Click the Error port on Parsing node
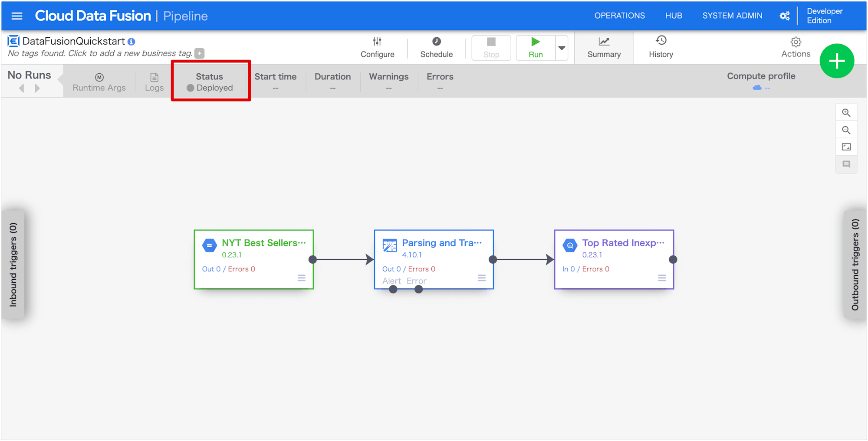The width and height of the screenshot is (868, 441). pyautogui.click(x=418, y=289)
